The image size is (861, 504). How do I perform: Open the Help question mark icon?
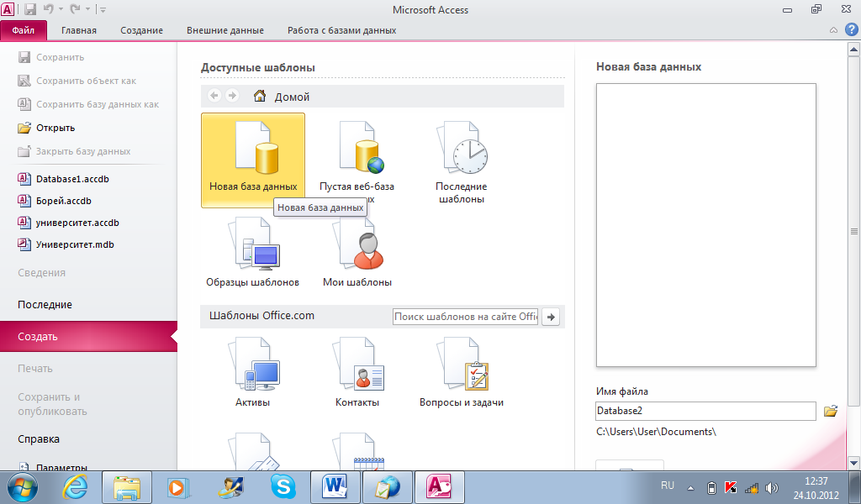point(852,29)
